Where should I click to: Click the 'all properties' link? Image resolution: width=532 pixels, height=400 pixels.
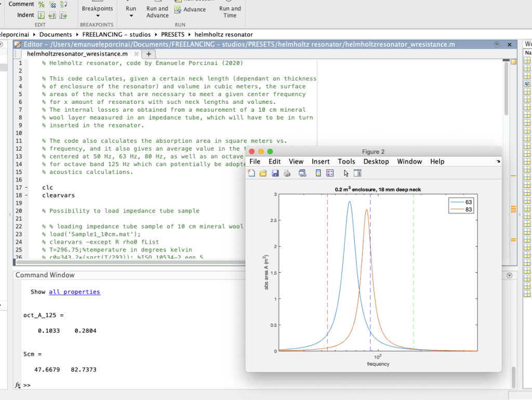point(74,292)
